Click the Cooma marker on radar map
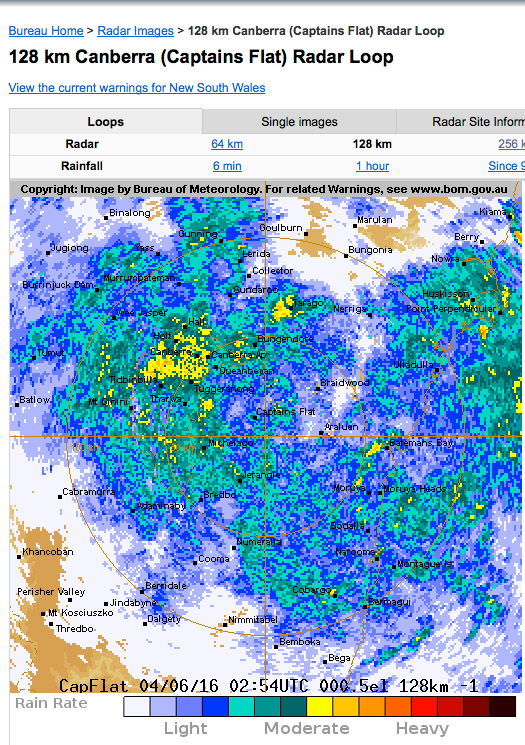Image resolution: width=525 pixels, height=745 pixels. coord(195,563)
